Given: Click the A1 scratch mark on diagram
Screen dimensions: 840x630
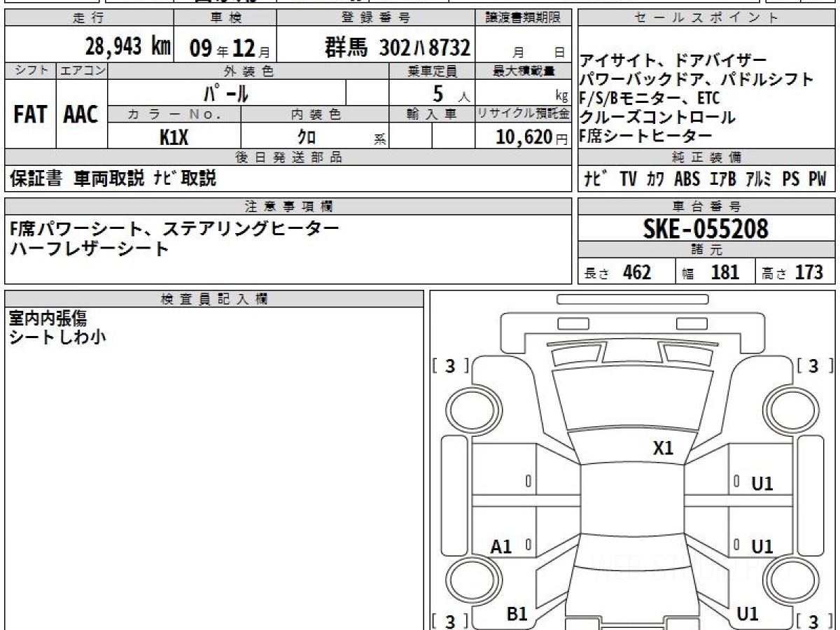Looking at the screenshot, I should [x=501, y=547].
